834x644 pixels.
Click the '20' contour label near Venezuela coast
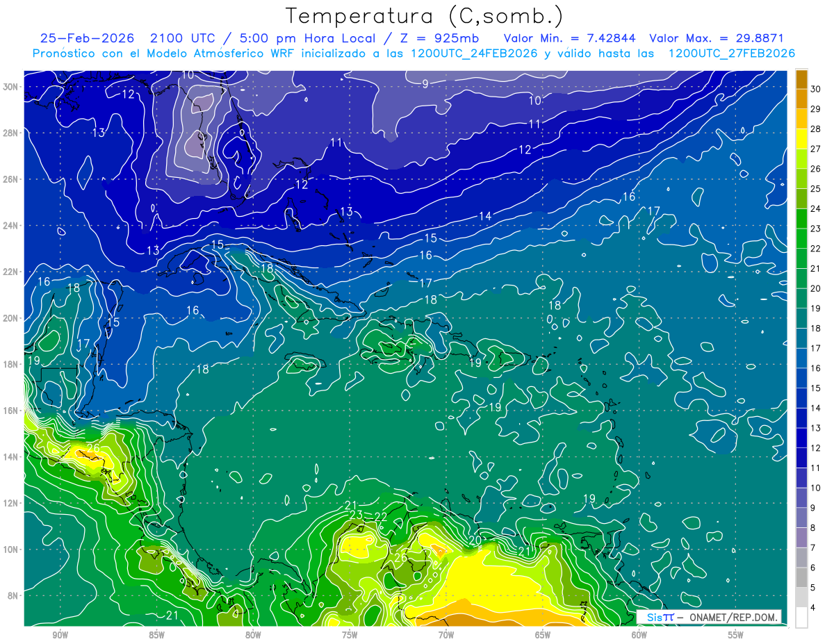coord(475,540)
